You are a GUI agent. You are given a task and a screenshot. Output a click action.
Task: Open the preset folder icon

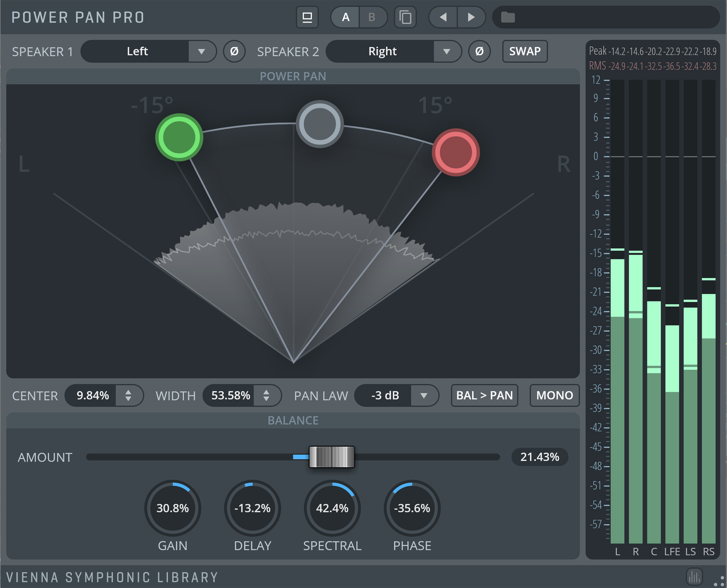point(508,17)
